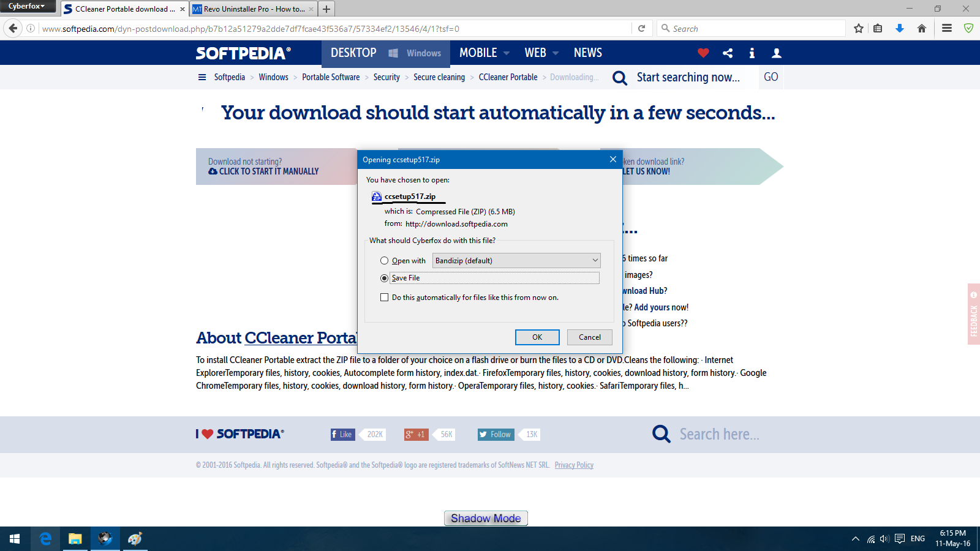Open the user account icon in Softpedia header
The width and height of the screenshot is (980, 551).
pos(777,53)
